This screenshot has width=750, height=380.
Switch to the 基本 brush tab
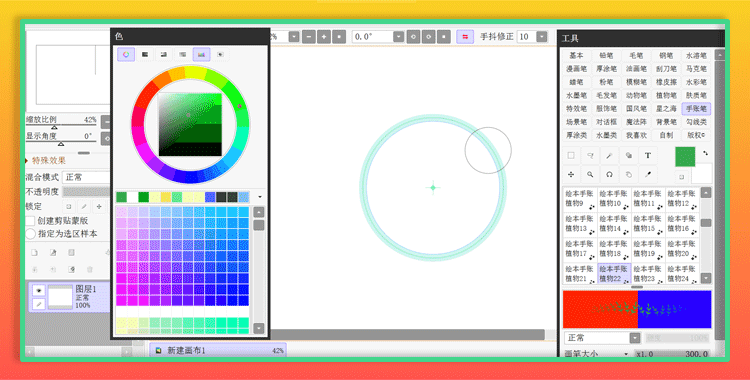click(576, 56)
